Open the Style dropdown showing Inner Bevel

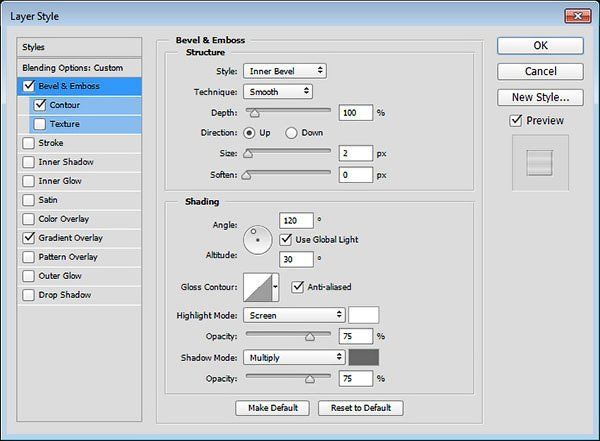pyautogui.click(x=285, y=71)
